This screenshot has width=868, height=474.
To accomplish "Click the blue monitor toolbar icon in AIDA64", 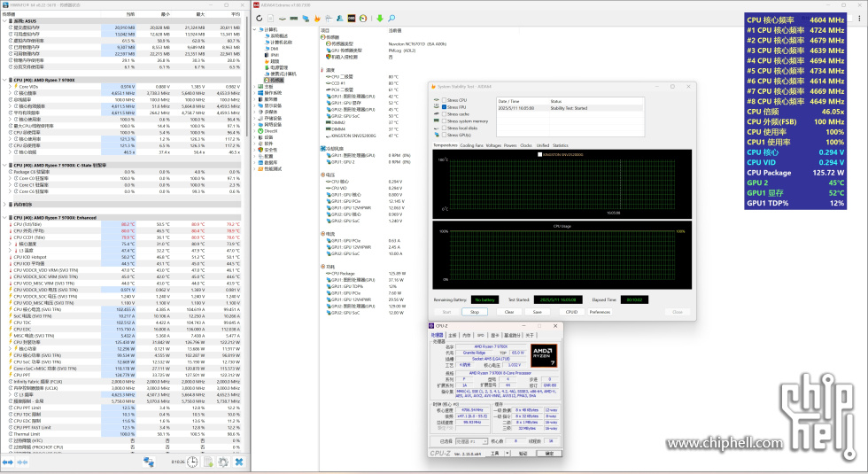I will point(306,19).
